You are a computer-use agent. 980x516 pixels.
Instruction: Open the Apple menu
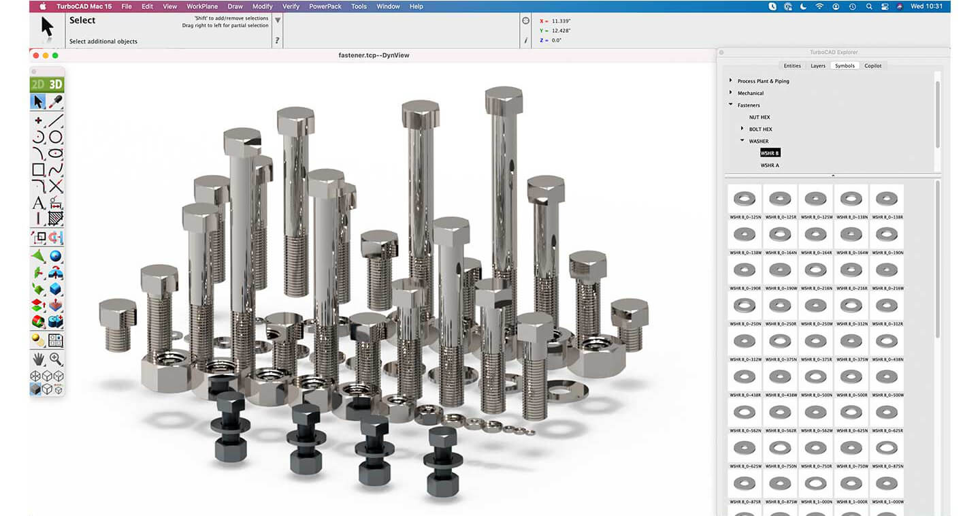[43, 6]
